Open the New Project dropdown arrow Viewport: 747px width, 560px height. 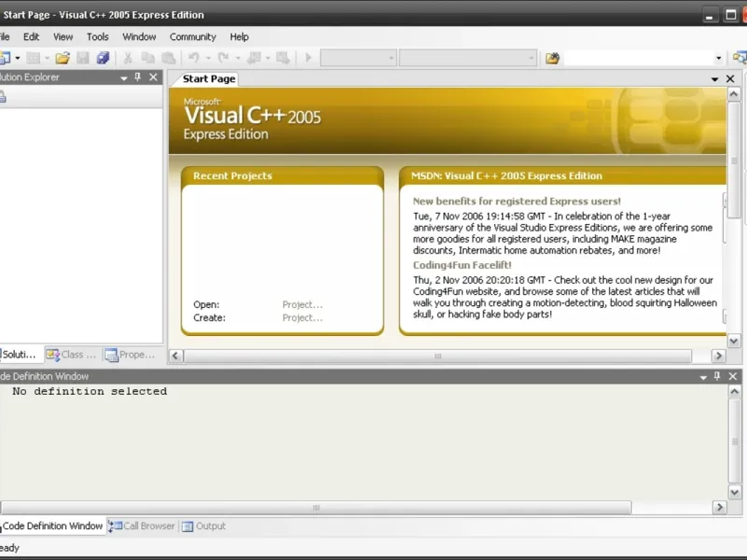(18, 58)
